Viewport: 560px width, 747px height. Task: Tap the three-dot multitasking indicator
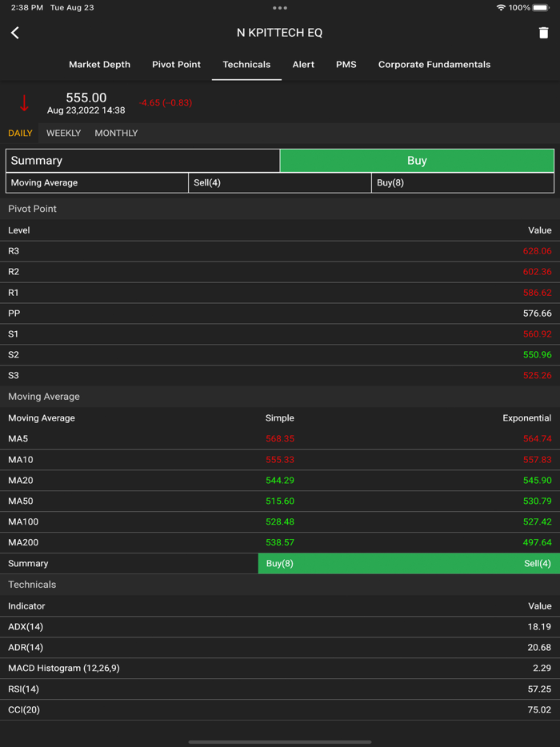[280, 8]
